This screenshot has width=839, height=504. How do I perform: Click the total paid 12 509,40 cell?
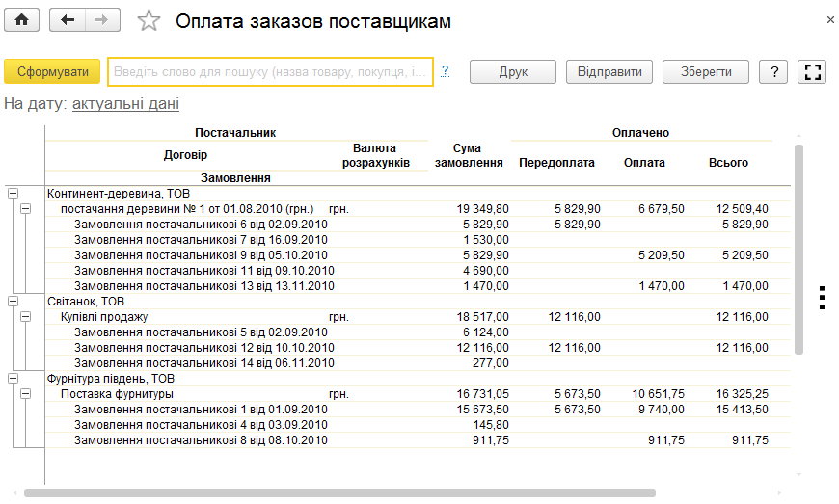coord(743,209)
